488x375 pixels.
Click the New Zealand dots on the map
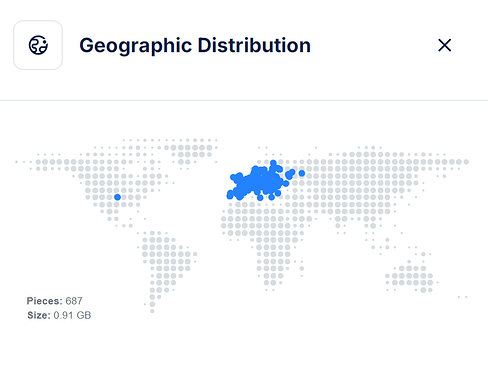pyautogui.click(x=463, y=297)
